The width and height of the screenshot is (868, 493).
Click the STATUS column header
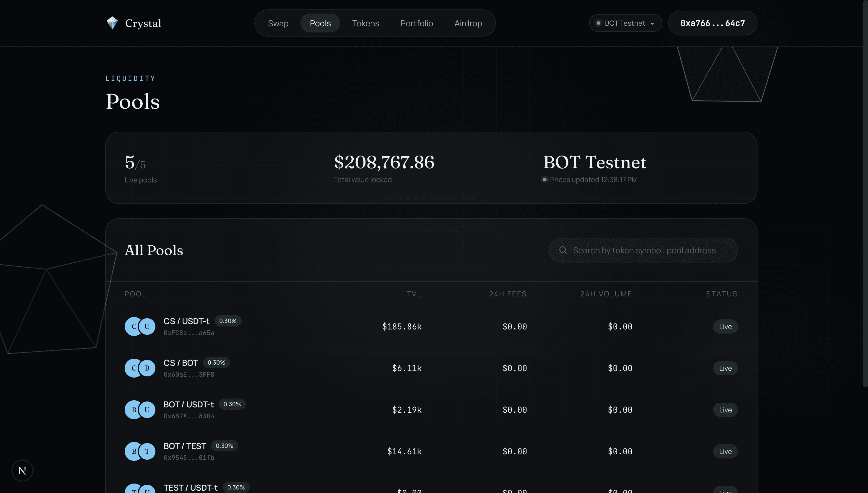tap(722, 293)
